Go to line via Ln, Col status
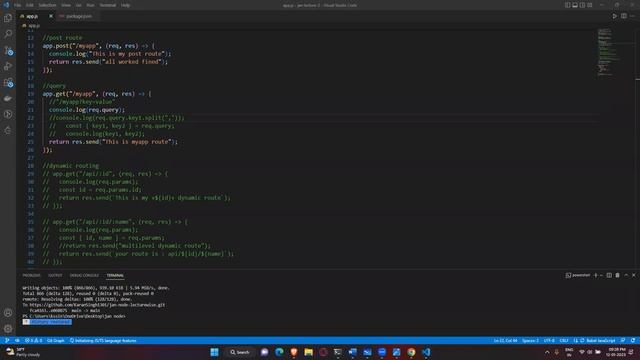The height and width of the screenshot is (360, 640). (505, 340)
